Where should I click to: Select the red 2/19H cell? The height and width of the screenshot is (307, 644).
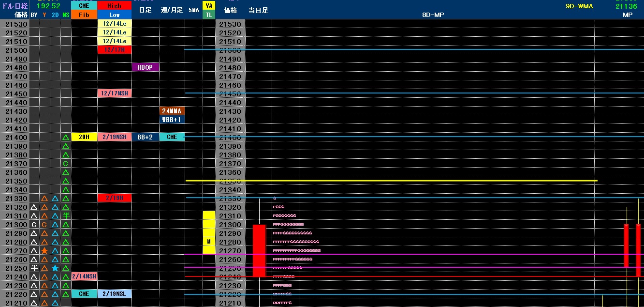115,199
